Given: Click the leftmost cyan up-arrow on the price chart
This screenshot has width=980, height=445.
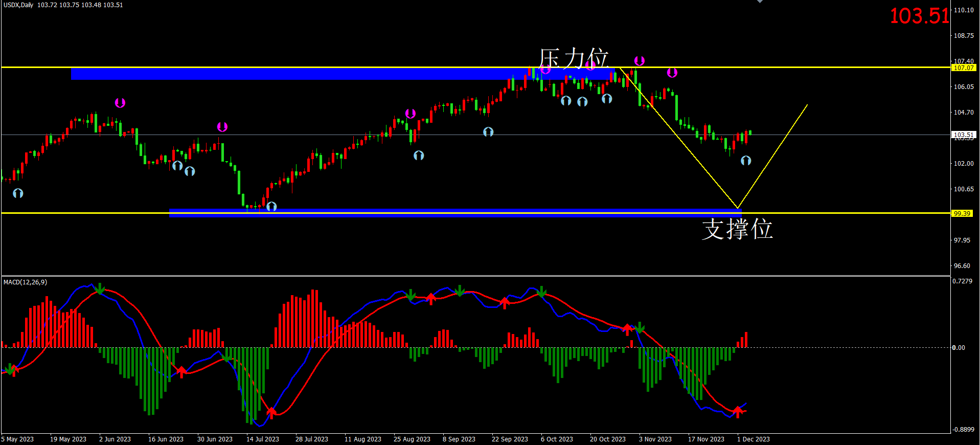Looking at the screenshot, I should [x=18, y=193].
